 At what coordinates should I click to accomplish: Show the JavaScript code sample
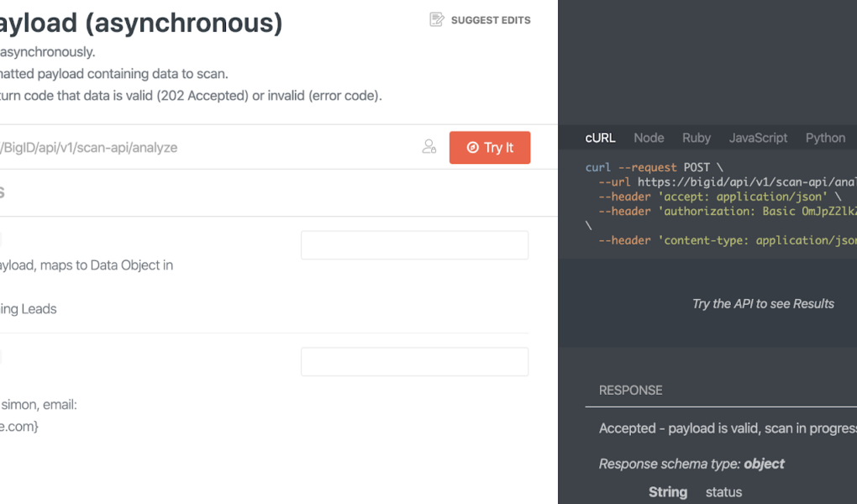click(758, 138)
